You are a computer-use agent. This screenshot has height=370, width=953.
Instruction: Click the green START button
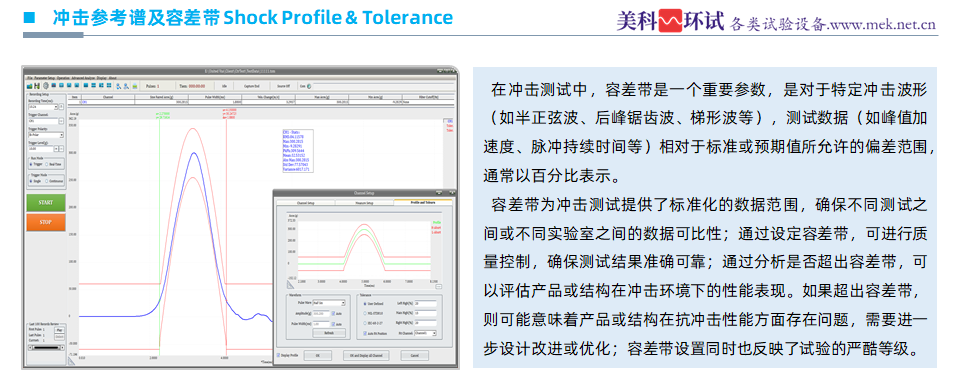click(x=46, y=202)
